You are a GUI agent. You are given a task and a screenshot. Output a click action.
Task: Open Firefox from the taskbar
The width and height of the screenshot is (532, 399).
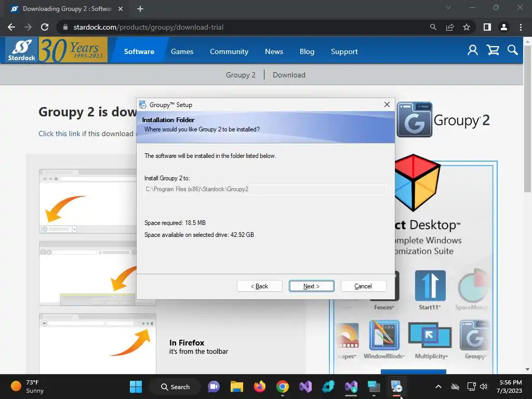click(x=260, y=387)
